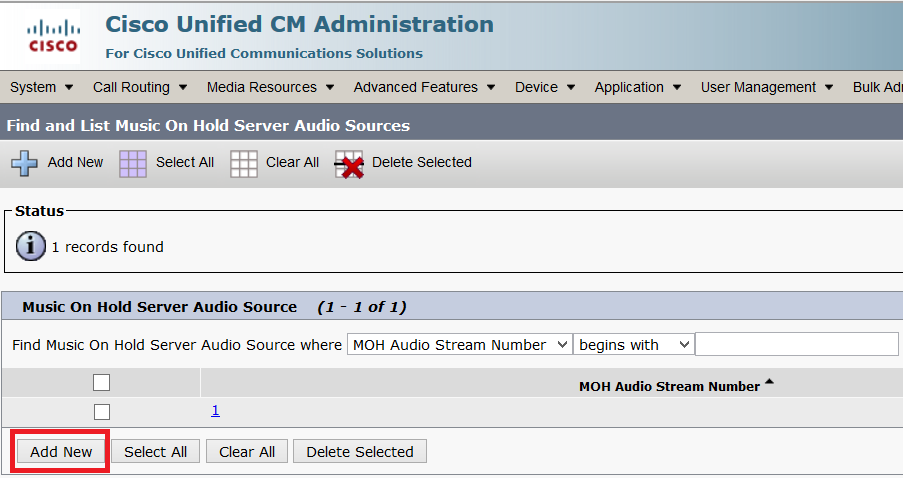Open the Media Resources menu

tap(270, 87)
